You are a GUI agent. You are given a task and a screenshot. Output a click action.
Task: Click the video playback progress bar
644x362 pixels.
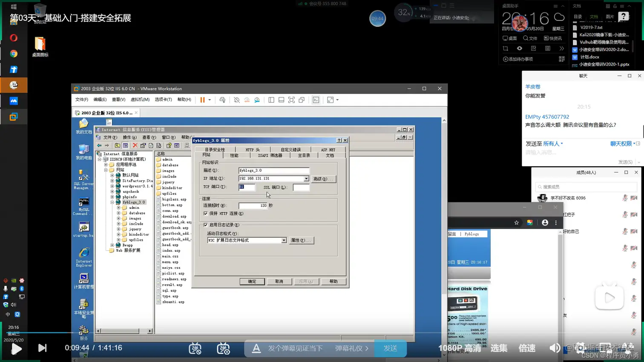pyautogui.click(x=322, y=333)
